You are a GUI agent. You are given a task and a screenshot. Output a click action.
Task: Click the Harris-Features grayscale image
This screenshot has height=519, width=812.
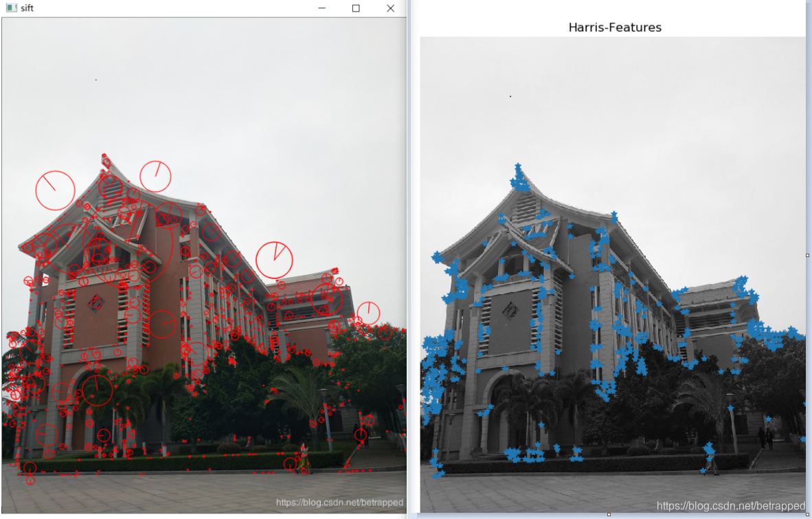pos(613,274)
